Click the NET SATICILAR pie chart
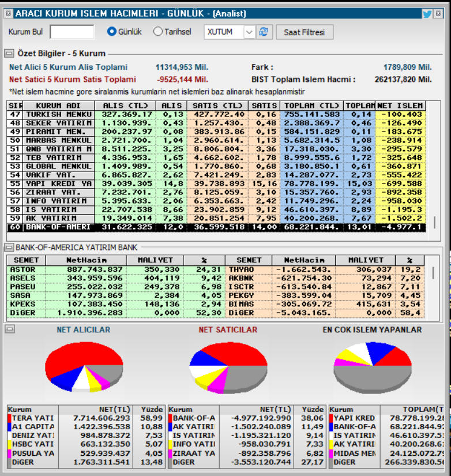The image size is (451, 476). coord(228,368)
